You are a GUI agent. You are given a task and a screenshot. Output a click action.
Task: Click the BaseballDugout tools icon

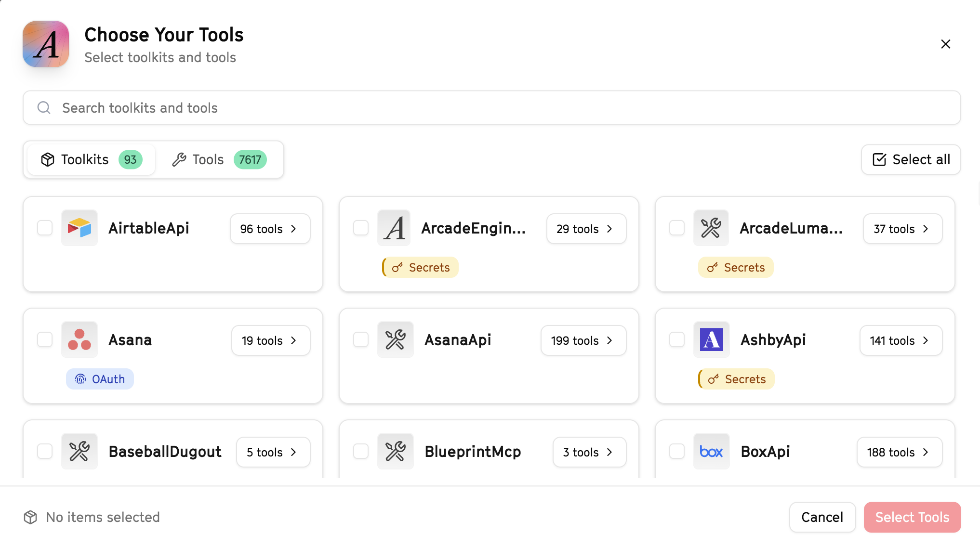(79, 451)
